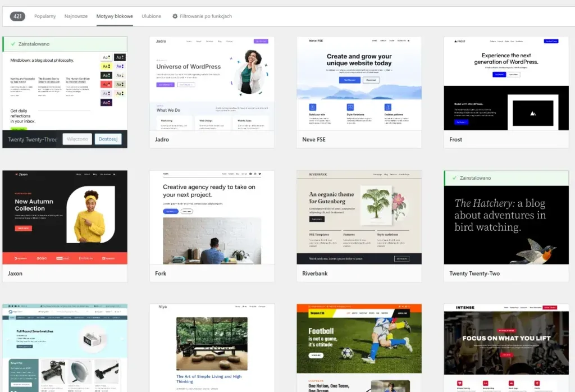575x392 pixels.
Task: Select the Motywy blokowe tab
Action: click(115, 16)
